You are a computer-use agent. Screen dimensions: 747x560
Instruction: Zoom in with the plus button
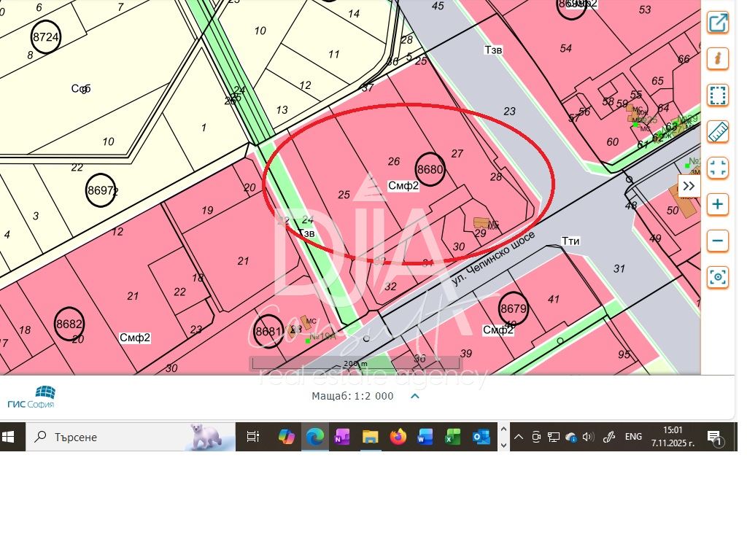coord(718,204)
